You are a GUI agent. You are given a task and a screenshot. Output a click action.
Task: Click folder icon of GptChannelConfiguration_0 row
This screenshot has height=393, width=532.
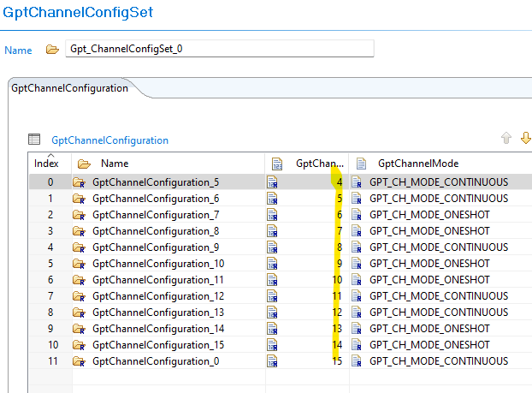79,361
